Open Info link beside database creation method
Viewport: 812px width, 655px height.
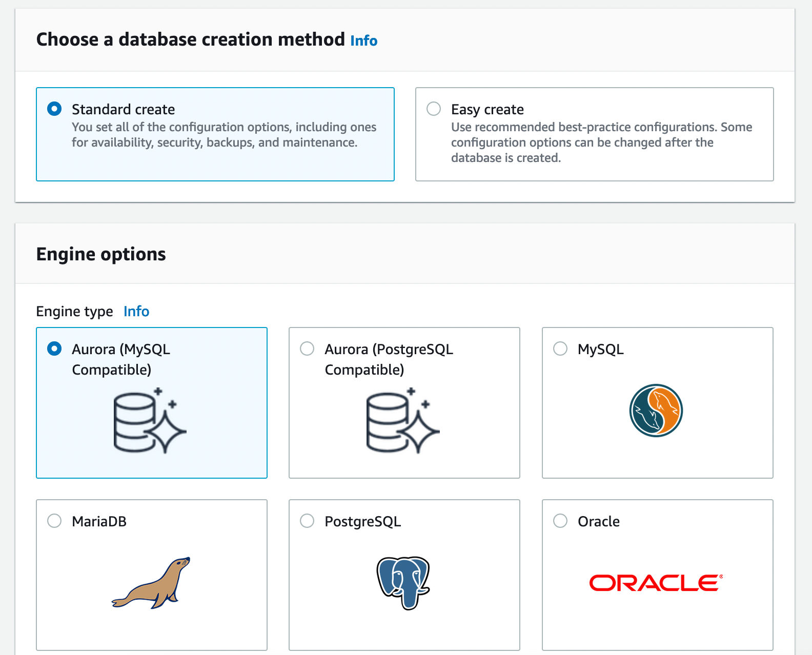click(364, 40)
